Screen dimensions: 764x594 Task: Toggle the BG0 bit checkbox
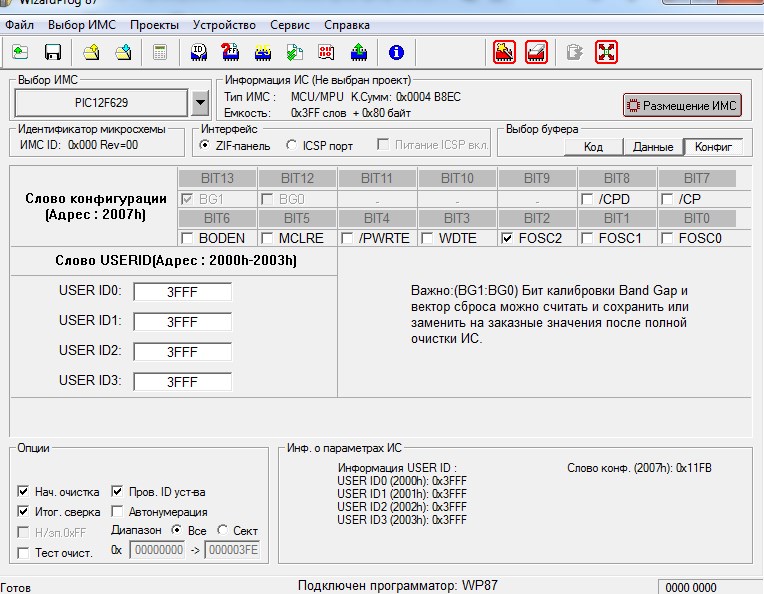click(267, 199)
